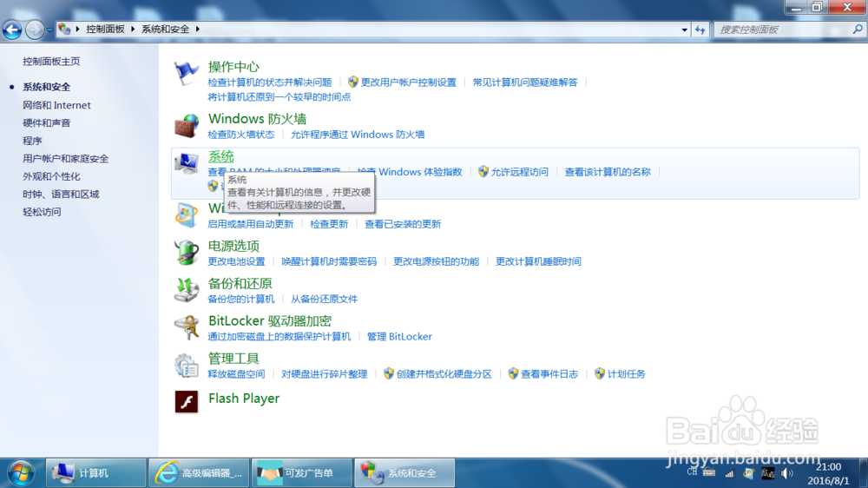This screenshot has height=488, width=868.
Task: Click 允许程序通过 Windows 防火墙 link
Action: pyautogui.click(x=358, y=135)
